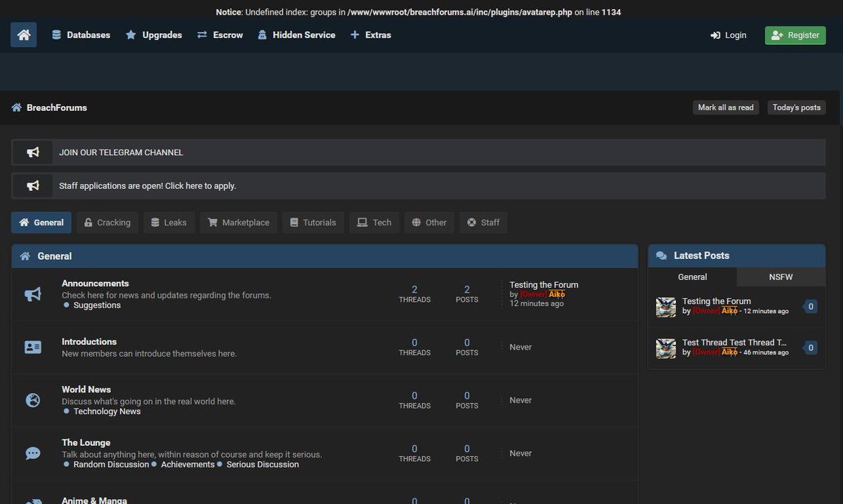Click the breadcrumb house icon
This screenshot has width=843, height=504.
(x=17, y=107)
